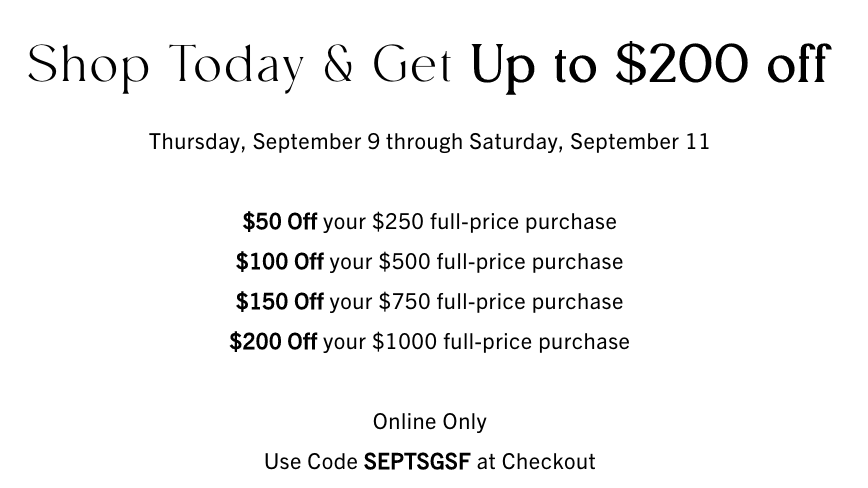Click the "Shop Today & Get" headline text
The width and height of the screenshot is (868, 488).
click(240, 66)
